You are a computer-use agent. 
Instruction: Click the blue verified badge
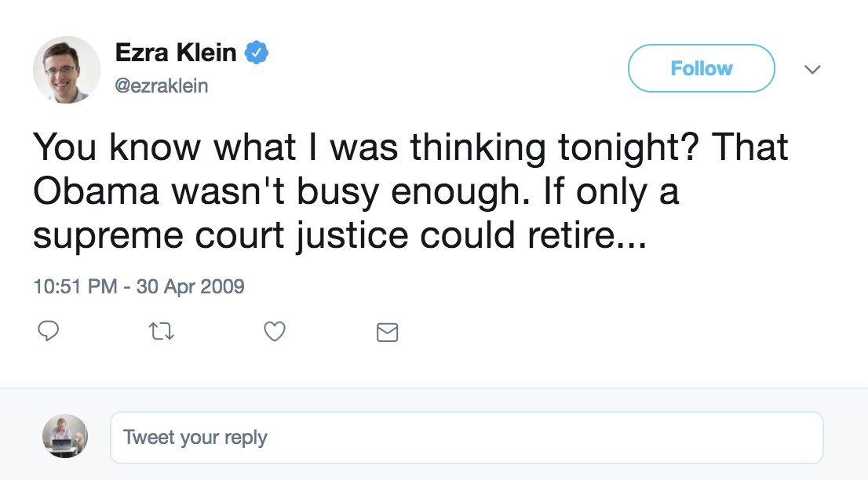tap(257, 53)
